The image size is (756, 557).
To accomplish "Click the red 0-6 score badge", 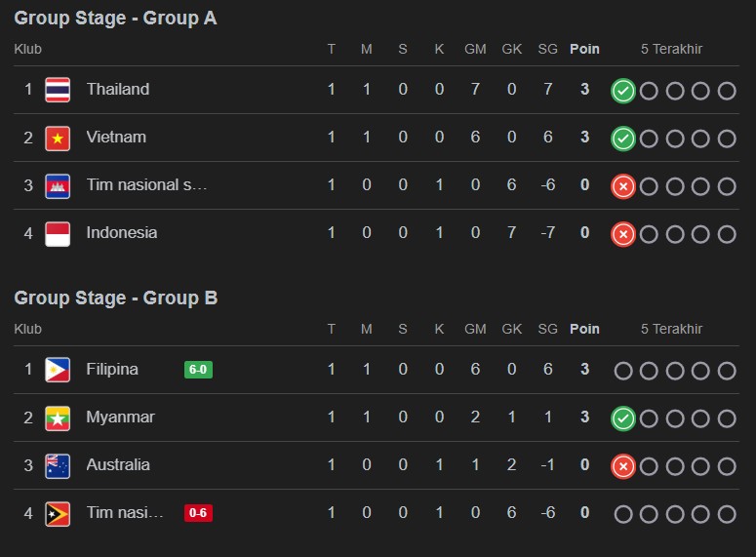I will 198,513.
